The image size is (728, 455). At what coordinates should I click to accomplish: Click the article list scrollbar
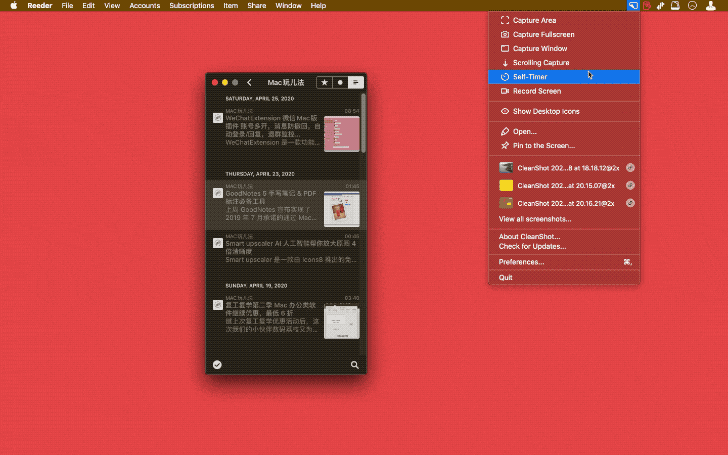click(x=363, y=124)
